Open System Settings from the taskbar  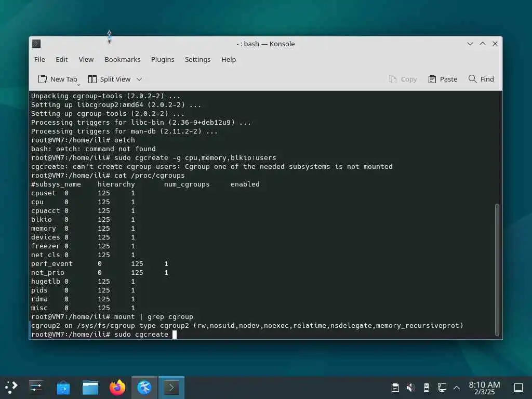point(36,388)
